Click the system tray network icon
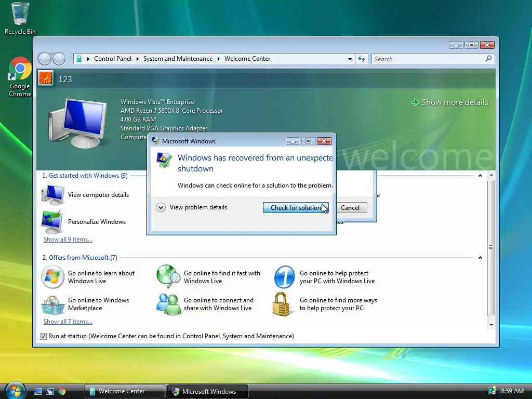Viewport: 532px width, 399px height. click(x=491, y=391)
